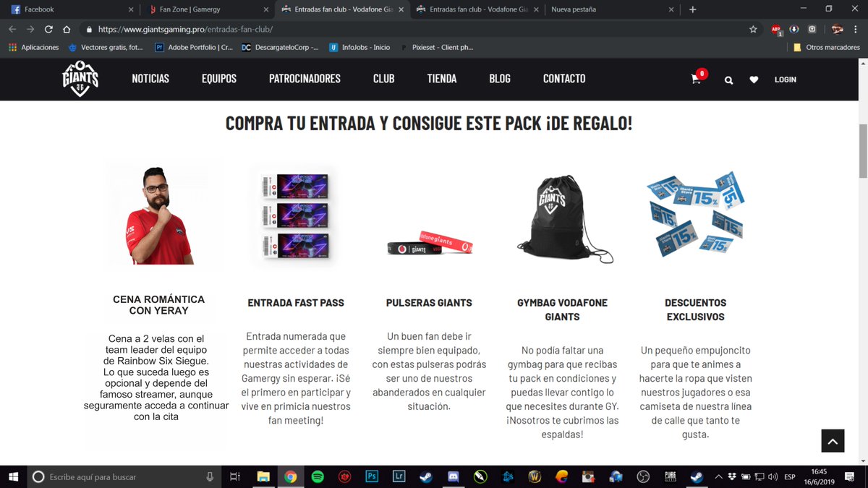
Task: Open Discord from the taskbar
Action: (x=453, y=476)
